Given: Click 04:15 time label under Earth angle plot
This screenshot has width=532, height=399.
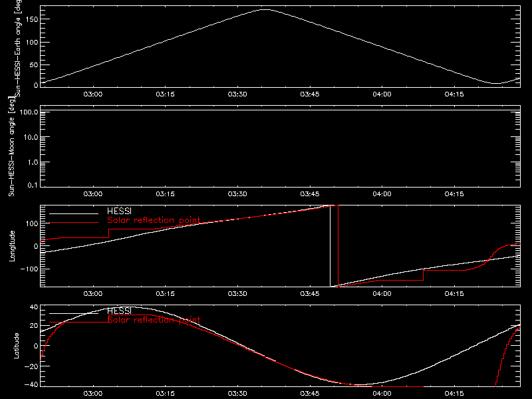Looking at the screenshot, I should click(454, 94).
